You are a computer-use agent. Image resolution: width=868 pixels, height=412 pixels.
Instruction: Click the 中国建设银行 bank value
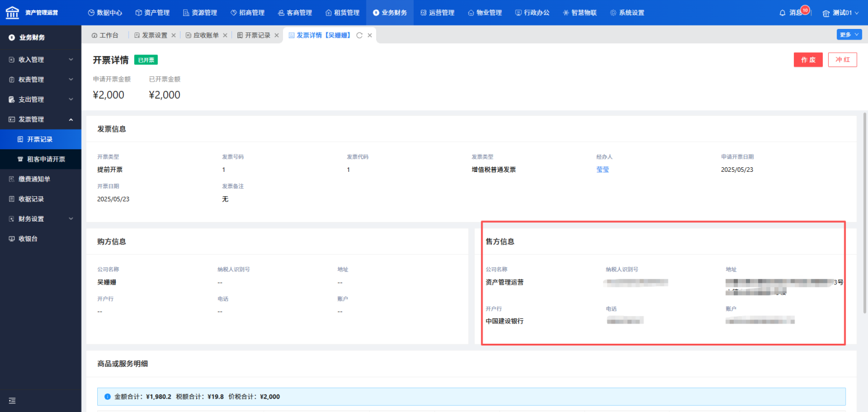[505, 321]
